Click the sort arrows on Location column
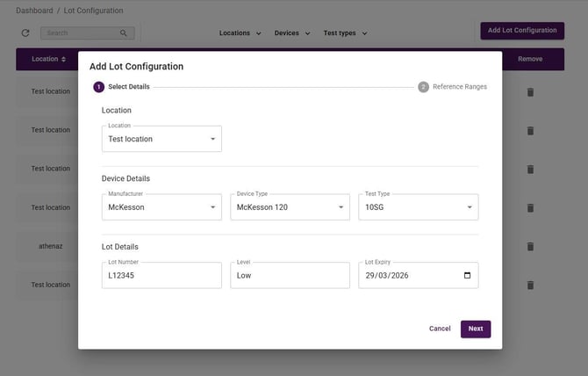 pos(63,60)
